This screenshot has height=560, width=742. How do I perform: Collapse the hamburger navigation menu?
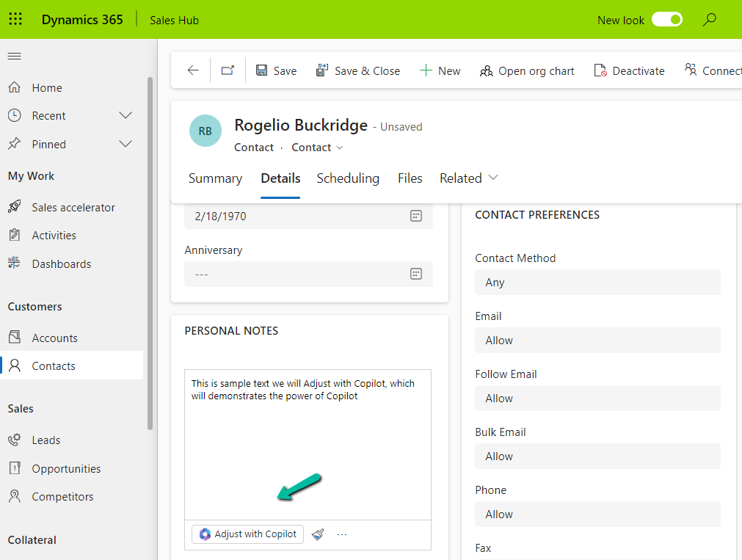[15, 57]
